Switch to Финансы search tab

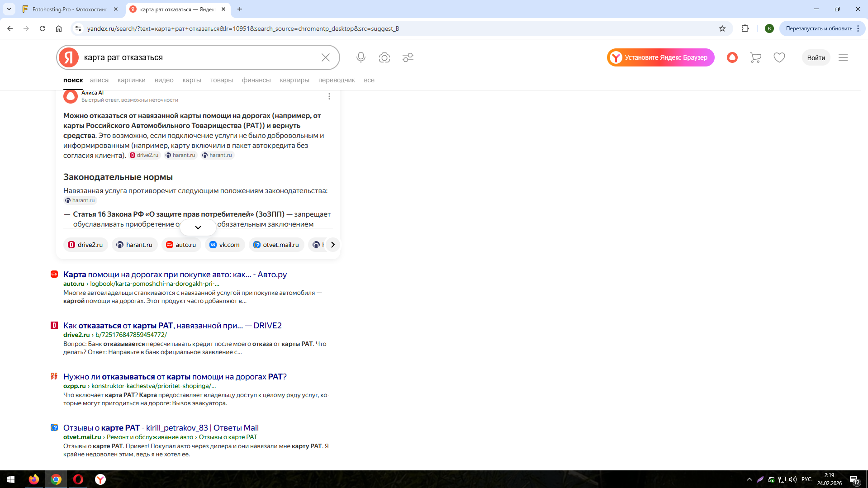[x=256, y=80]
